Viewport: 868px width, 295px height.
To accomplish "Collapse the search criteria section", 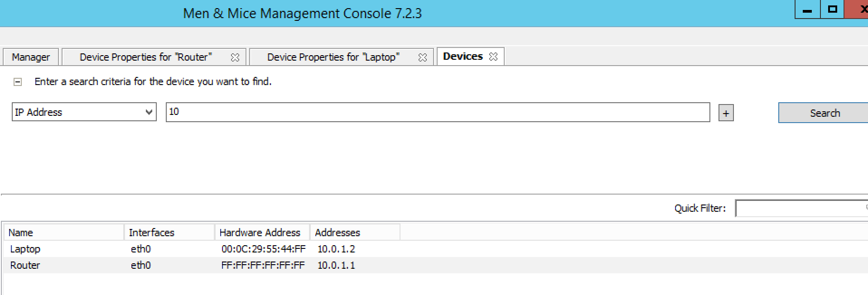I will [18, 82].
